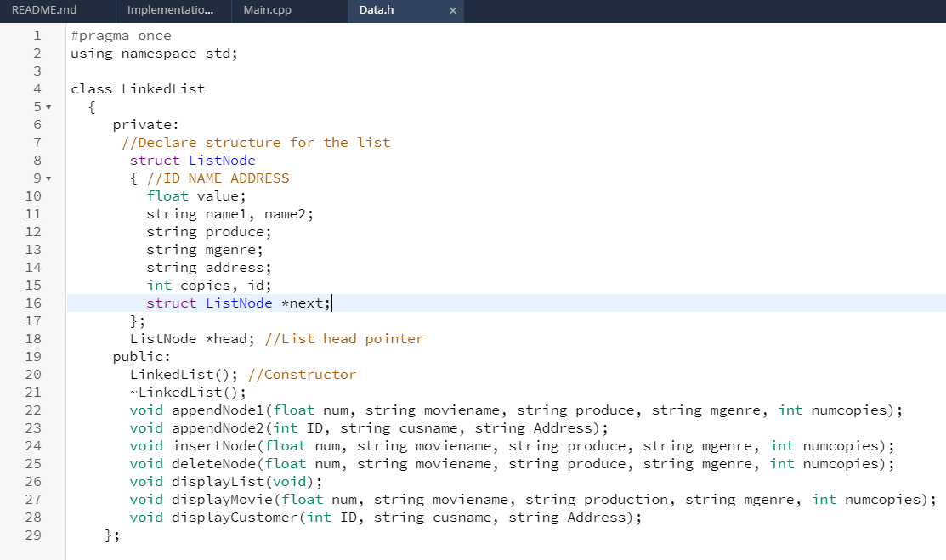
Task: Close the Data.h tab
Action: pos(453,11)
